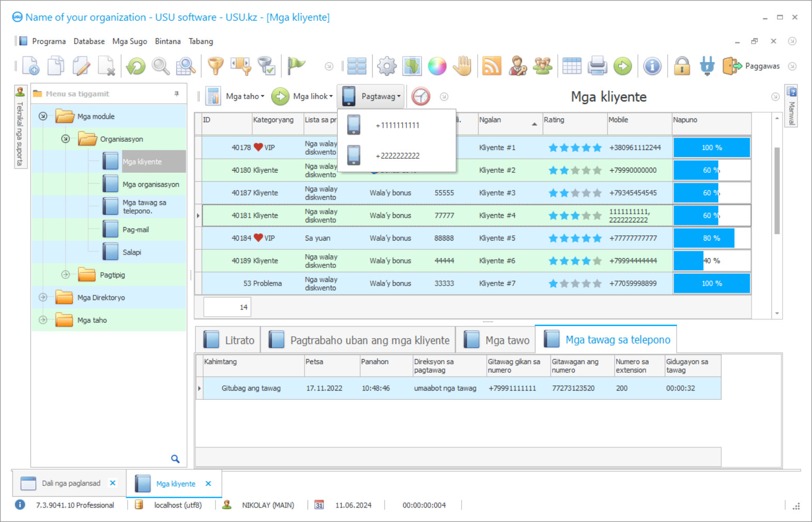Click the clock icon beside Pagtawag
This screenshot has width=812, height=522.
pos(421,96)
